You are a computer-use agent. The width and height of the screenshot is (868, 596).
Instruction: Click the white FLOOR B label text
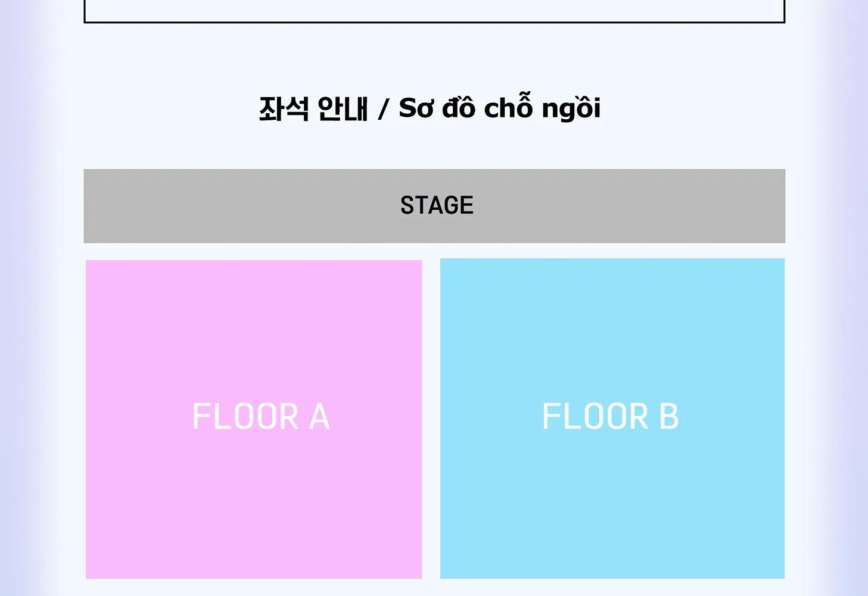pyautogui.click(x=611, y=417)
